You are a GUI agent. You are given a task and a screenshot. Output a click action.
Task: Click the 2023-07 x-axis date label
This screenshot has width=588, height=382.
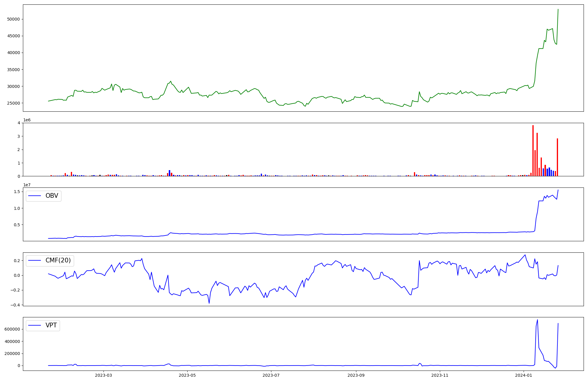click(x=271, y=376)
